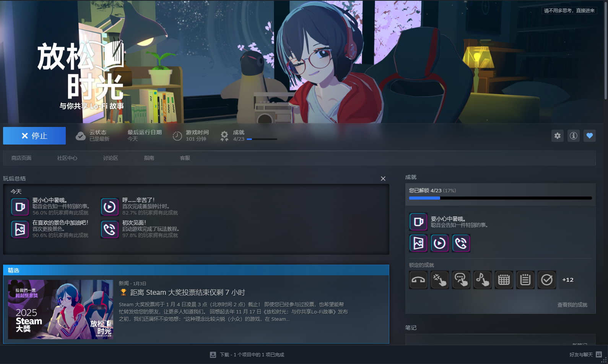Image resolution: width=608 pixels, height=364 pixels.
Task: Click the 呼……辛苦了 play-timer icon in summary
Action: (x=110, y=207)
